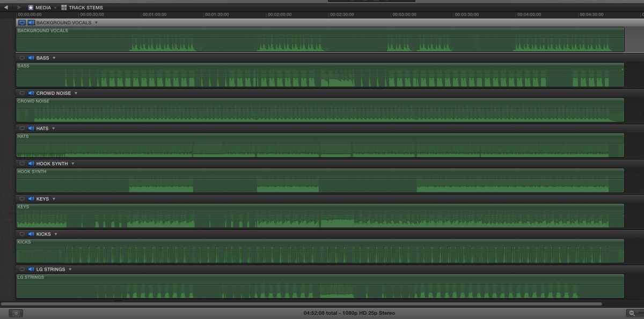The image size is (644, 319).
Task: Click the timeline index icon at bottom left
Action: pyautogui.click(x=16, y=313)
